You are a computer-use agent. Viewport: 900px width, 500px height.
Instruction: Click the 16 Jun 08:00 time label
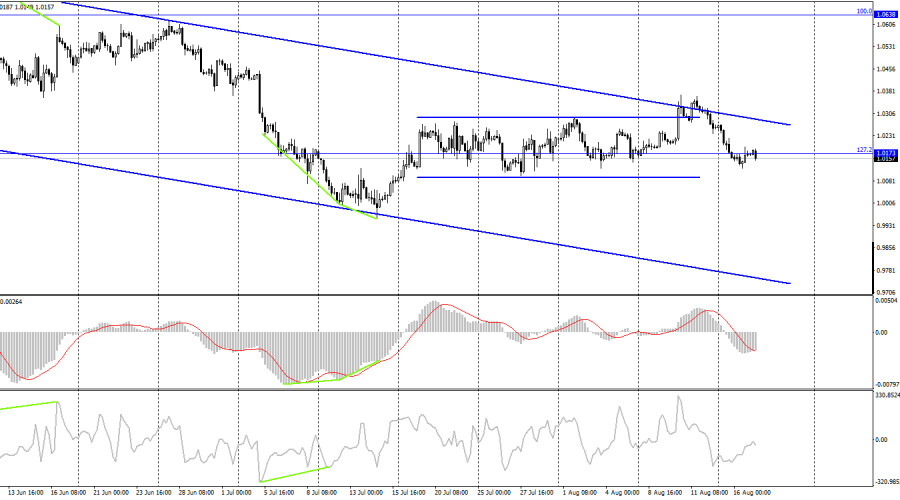tap(69, 493)
